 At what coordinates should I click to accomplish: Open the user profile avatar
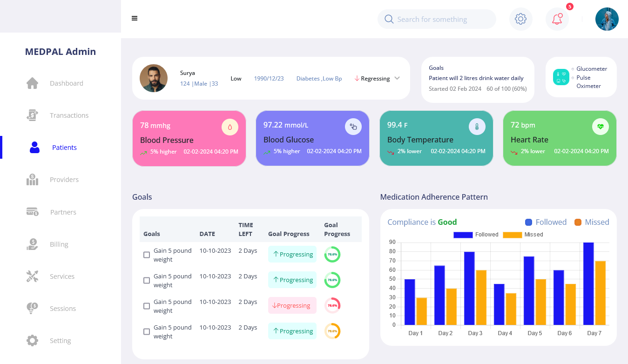coord(607,19)
